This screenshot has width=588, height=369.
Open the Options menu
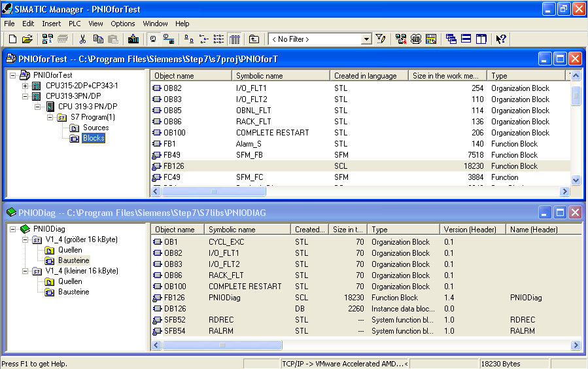point(123,24)
